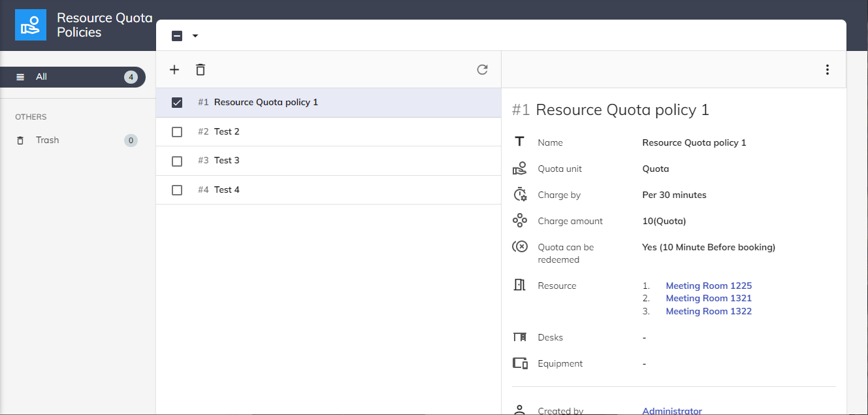
Task: Add a new quota policy with plus icon
Action: tap(174, 70)
